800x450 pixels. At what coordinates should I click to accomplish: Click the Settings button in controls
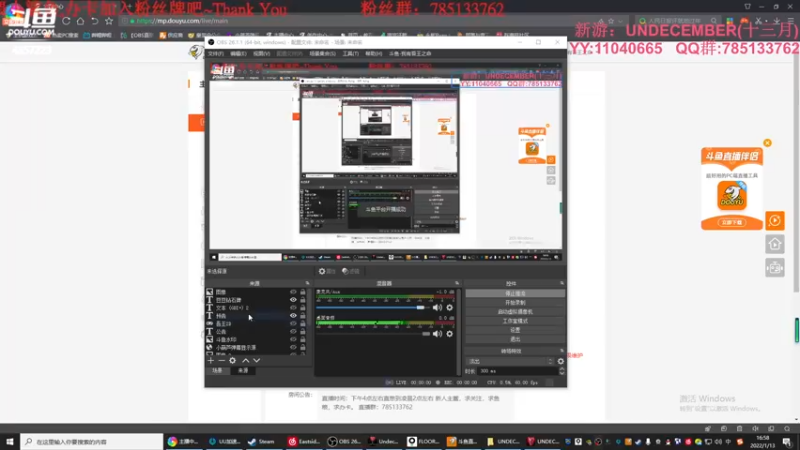point(515,331)
